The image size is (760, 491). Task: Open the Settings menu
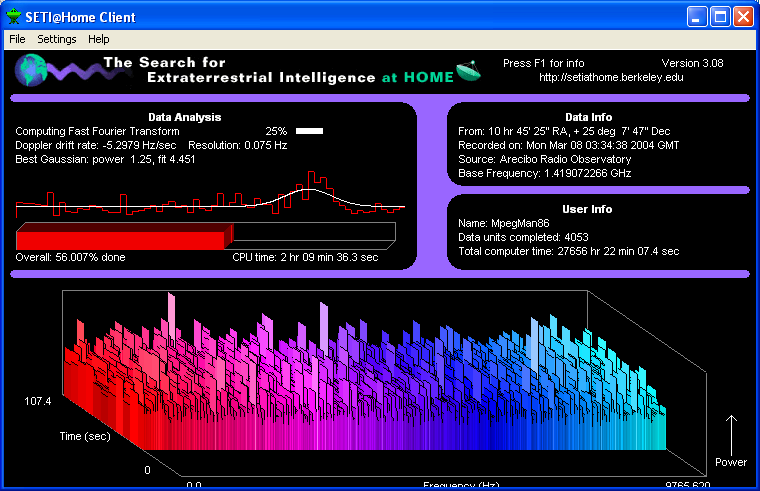57,39
